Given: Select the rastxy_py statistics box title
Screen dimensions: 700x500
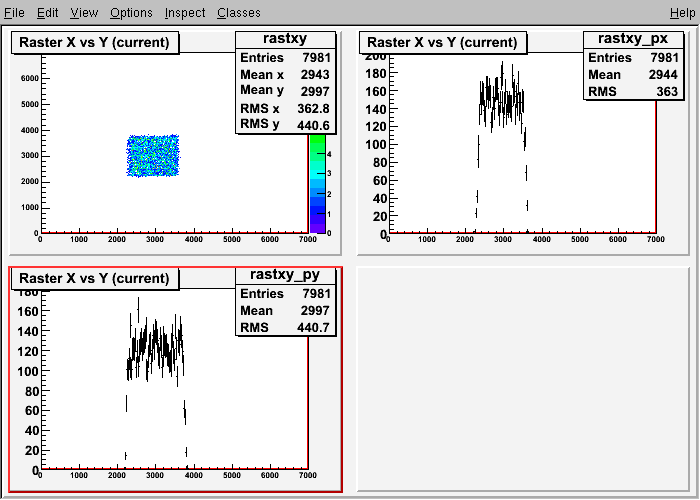Looking at the screenshot, I should coord(285,275).
